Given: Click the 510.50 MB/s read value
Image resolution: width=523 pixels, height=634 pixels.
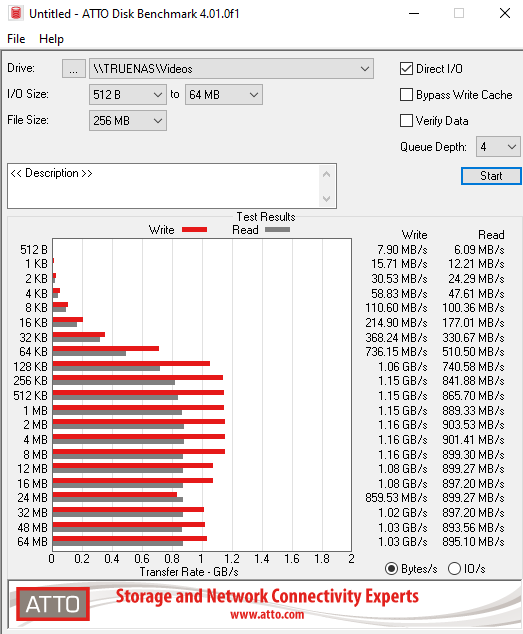Looking at the screenshot, I should pos(473,352).
